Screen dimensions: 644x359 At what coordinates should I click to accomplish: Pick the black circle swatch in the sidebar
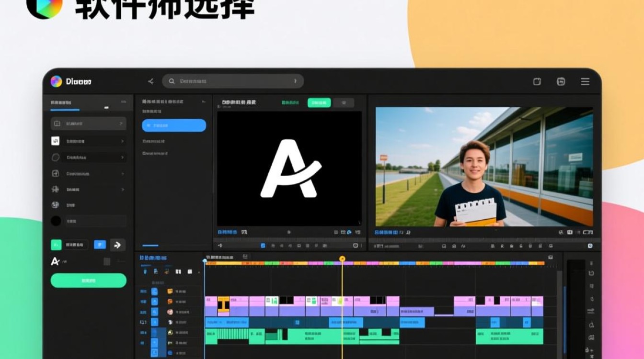click(x=56, y=221)
